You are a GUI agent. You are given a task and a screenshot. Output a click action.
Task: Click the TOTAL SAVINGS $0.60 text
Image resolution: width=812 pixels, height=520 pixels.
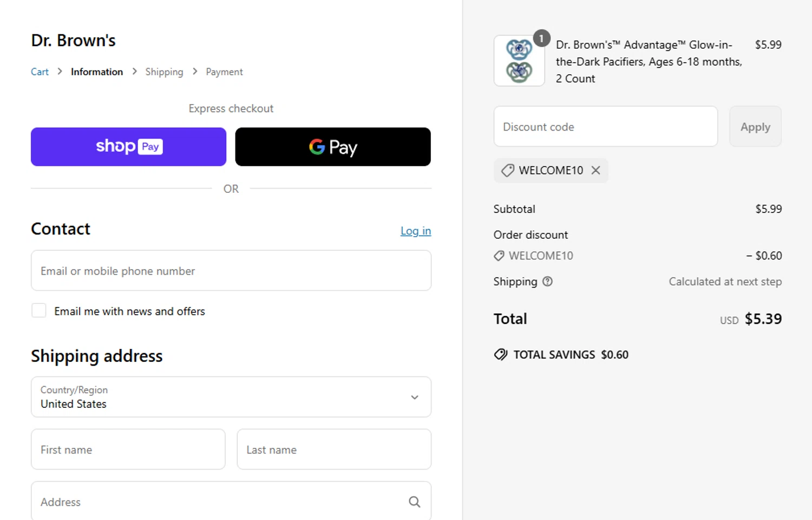tap(571, 355)
